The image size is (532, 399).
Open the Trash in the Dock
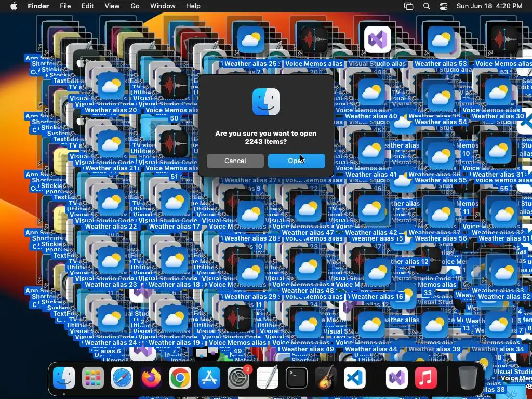click(468, 378)
